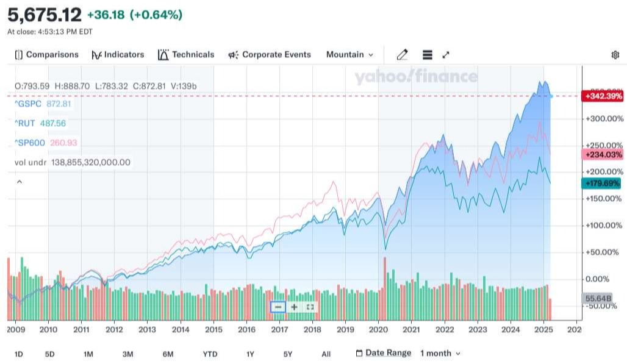Image resolution: width=627 pixels, height=364 pixels.
Task: Open Comparisons panel
Action: (46, 55)
